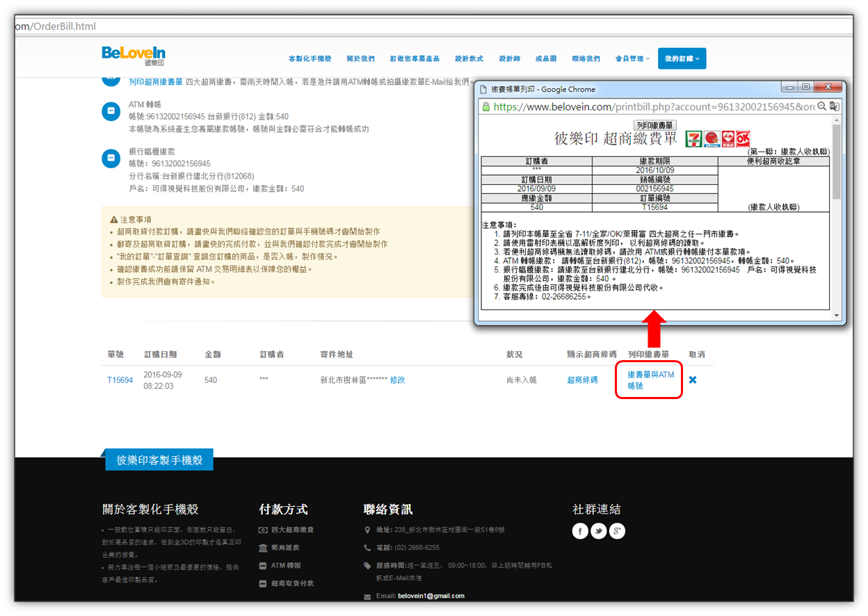
Task: Click order number T15694 in popup table
Action: tap(654, 207)
